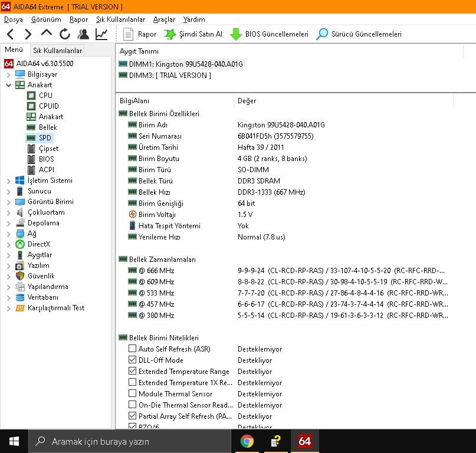The width and height of the screenshot is (476, 453).
Task: Collapse the Anakart tree node
Action: tap(8, 85)
